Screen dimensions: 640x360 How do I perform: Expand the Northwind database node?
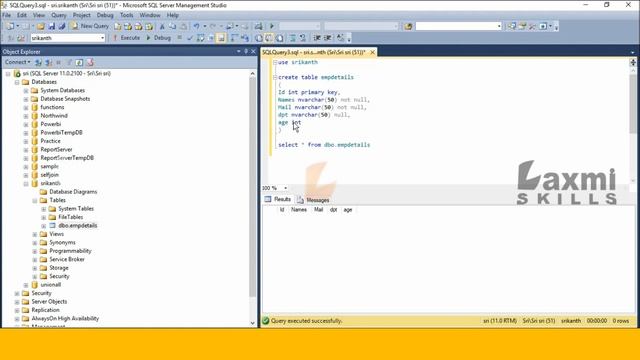pyautogui.click(x=26, y=116)
